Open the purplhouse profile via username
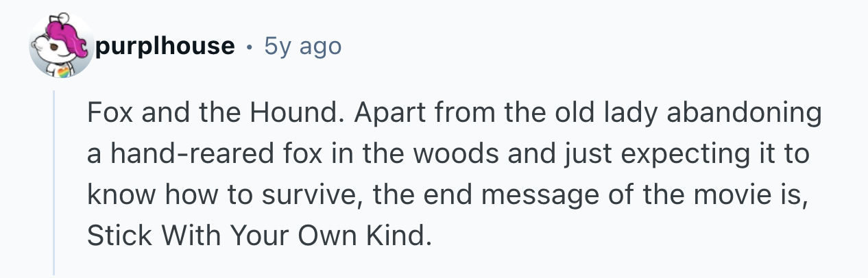Image resolution: width=868 pixels, height=278 pixels. coord(164,47)
